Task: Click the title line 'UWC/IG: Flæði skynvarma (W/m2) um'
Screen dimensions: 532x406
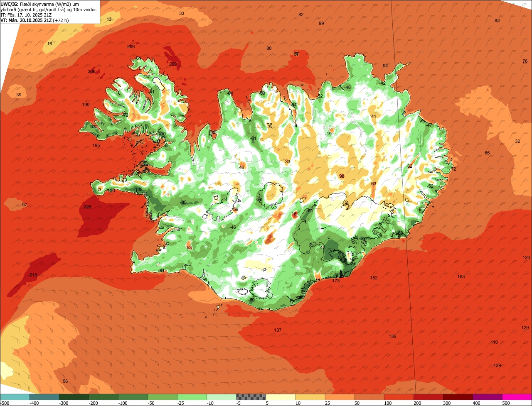Action: pyautogui.click(x=40, y=4)
